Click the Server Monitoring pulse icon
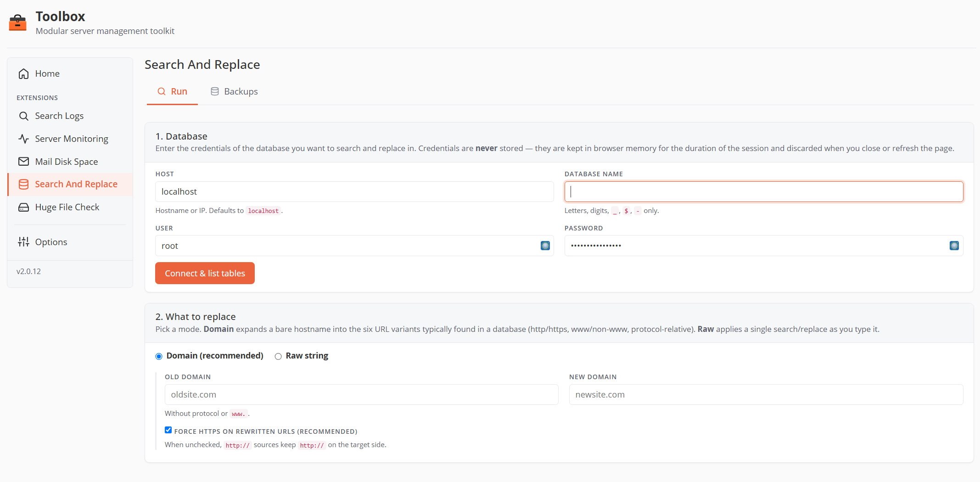The image size is (980, 482). [23, 139]
